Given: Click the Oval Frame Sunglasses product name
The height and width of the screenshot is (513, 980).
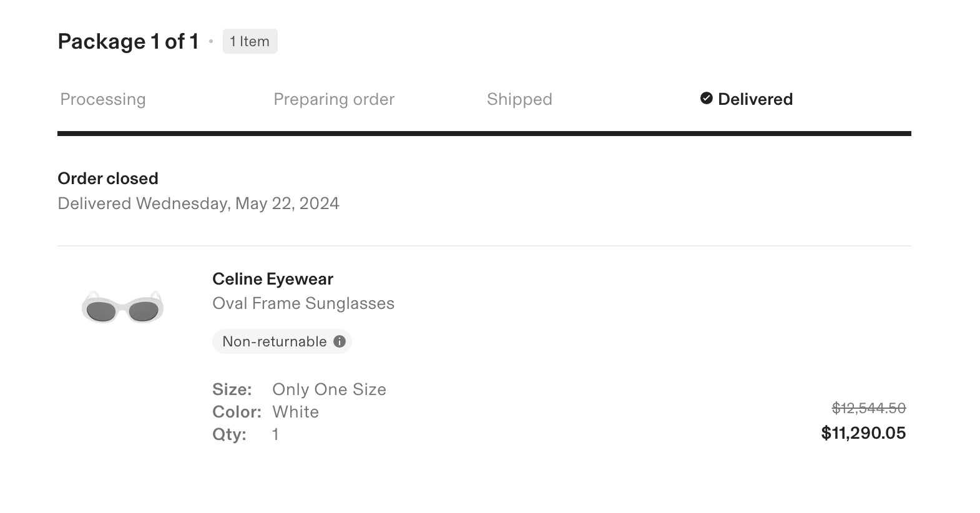Looking at the screenshot, I should point(303,303).
